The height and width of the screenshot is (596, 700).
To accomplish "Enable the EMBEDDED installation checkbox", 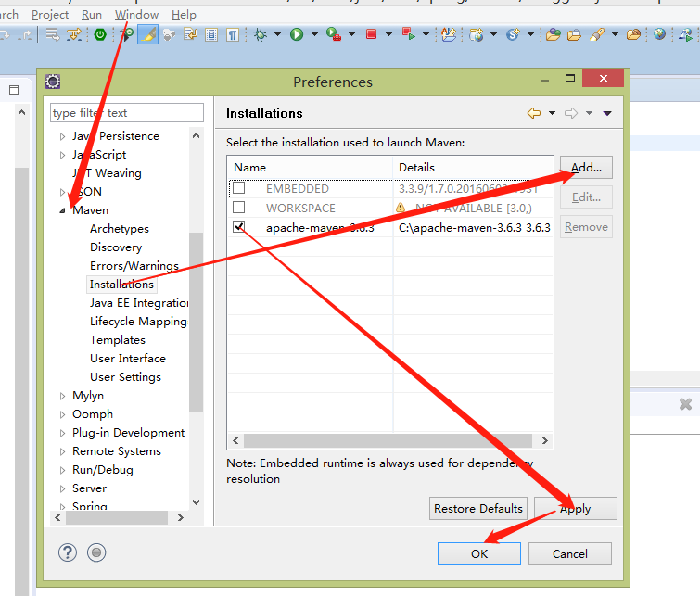I will (x=239, y=188).
